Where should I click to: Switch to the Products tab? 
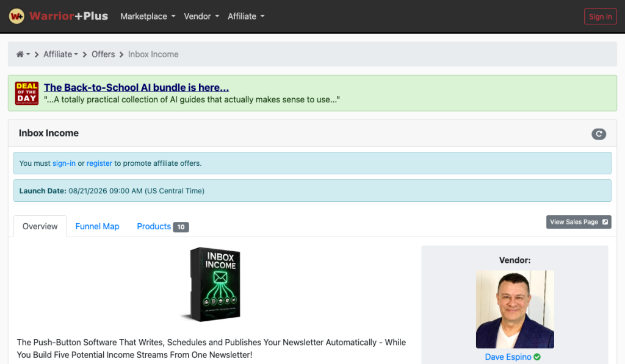pyautogui.click(x=162, y=226)
